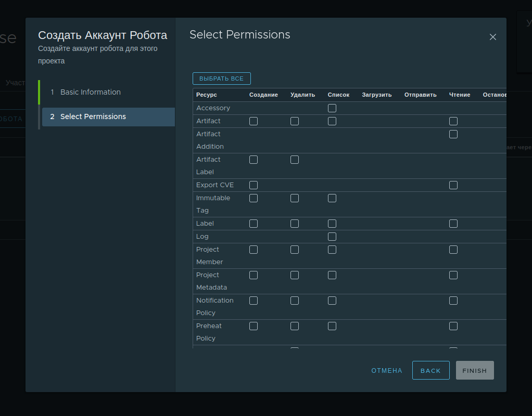This screenshot has width=532, height=416.
Task: Toggle Список permission for Preheat Policy
Action: (332, 326)
